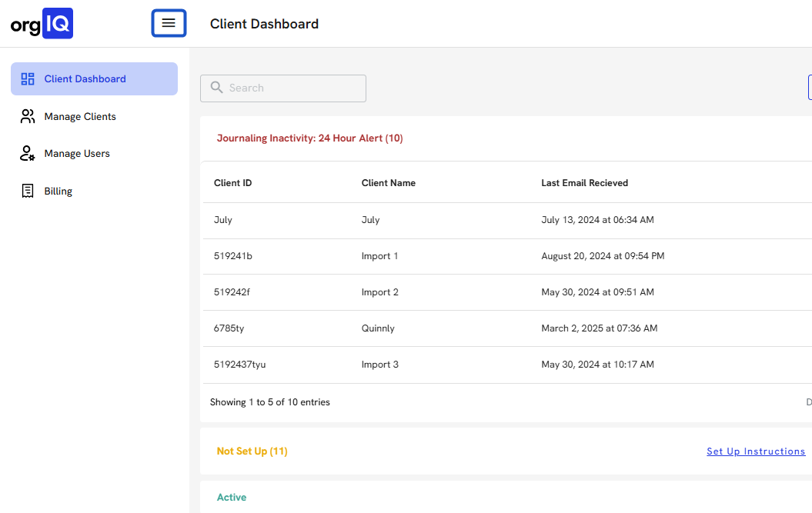Click into the Search input field
This screenshot has width=812, height=513.
292,88
